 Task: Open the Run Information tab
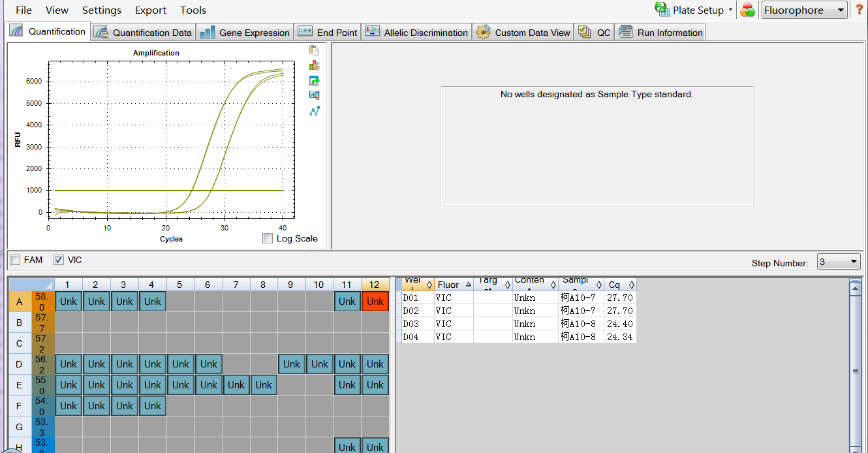[660, 33]
